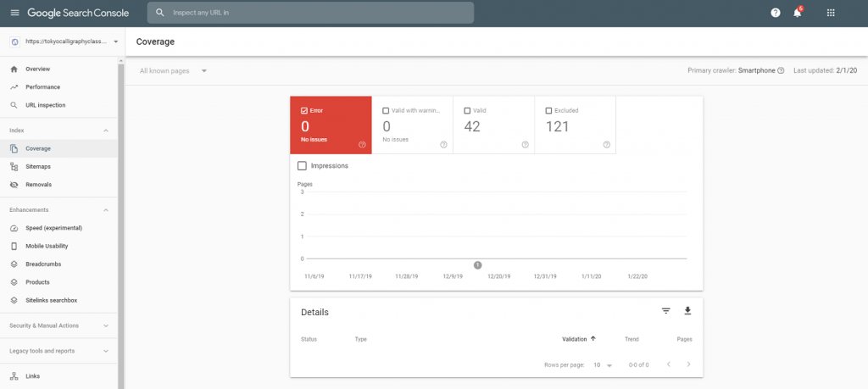Click the Removals crossed-eye icon
Viewport: 868px width, 389px height.
point(14,185)
